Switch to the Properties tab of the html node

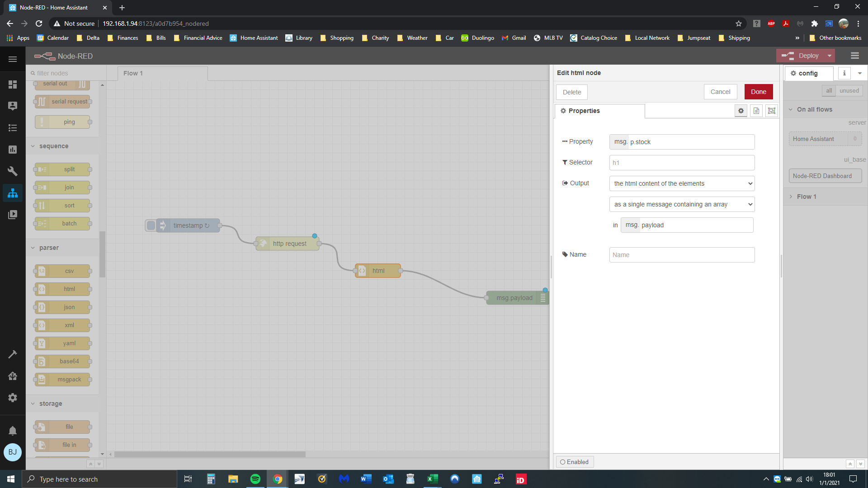coord(583,111)
